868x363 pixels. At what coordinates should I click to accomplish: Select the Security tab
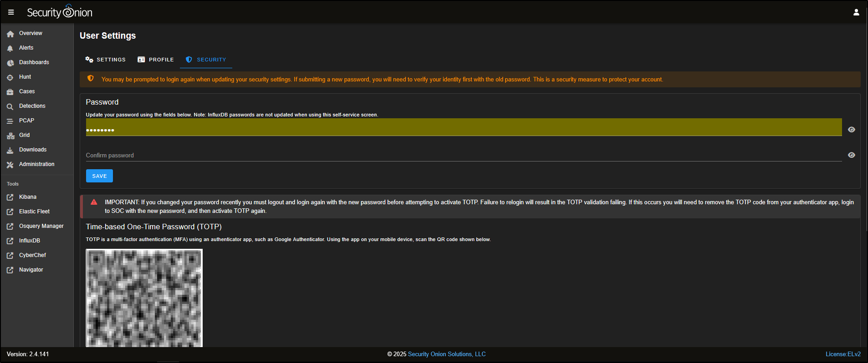pos(206,60)
